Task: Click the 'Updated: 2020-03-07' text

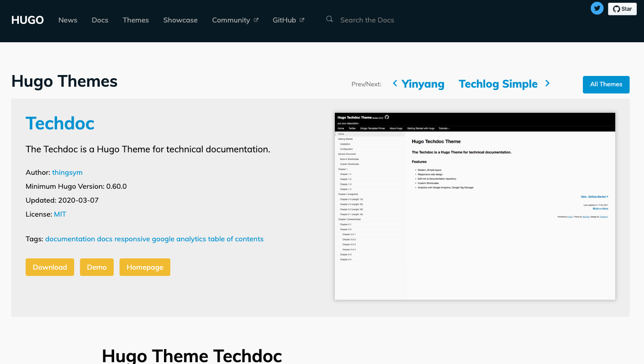Action: click(62, 200)
